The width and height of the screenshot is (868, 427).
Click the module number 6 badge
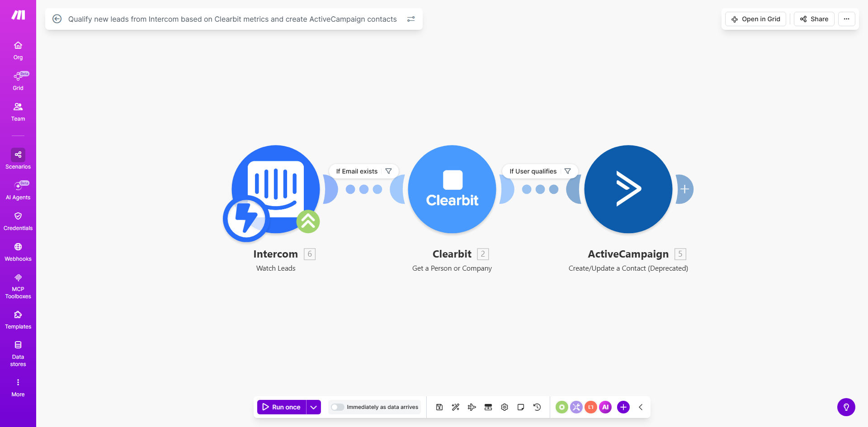(310, 254)
